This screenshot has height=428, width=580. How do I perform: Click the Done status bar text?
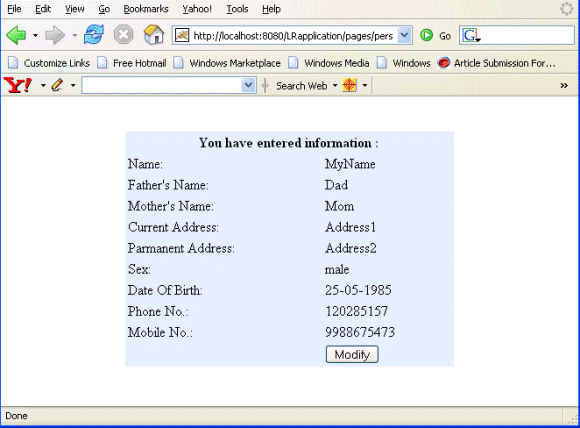pos(16,416)
